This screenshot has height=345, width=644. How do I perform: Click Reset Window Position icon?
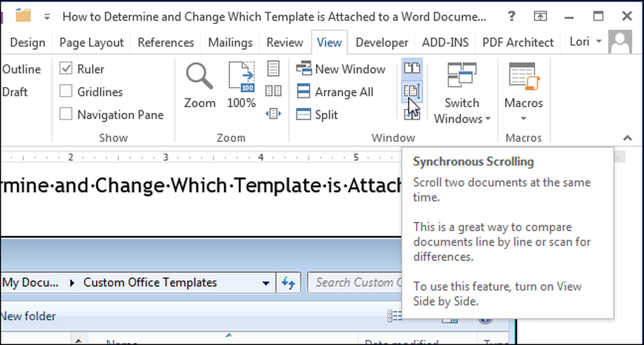tap(412, 115)
